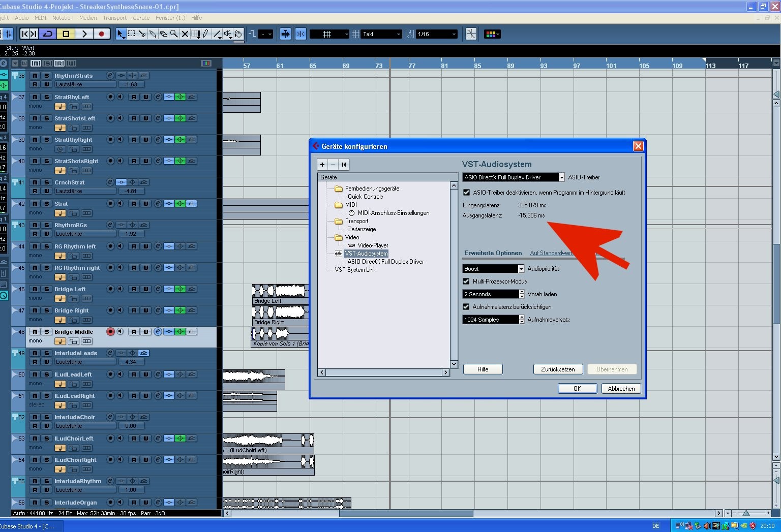Open the Geräte menu
The image size is (781, 532).
141,18
